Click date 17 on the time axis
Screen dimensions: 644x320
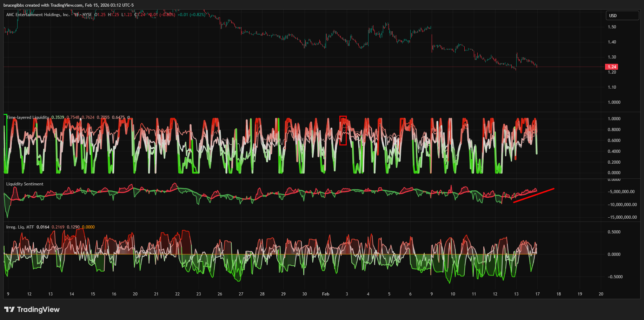(537, 294)
